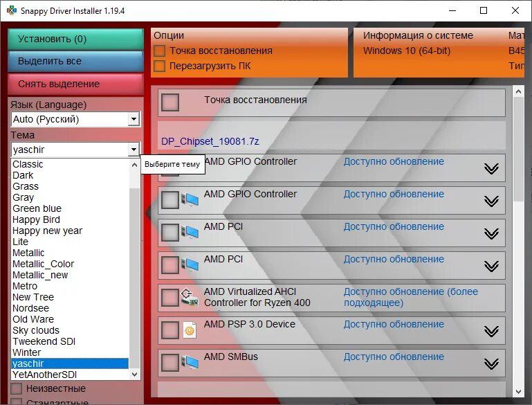Select AMD Virtualized AHCI Controller checkbox
The width and height of the screenshot is (532, 405).
click(x=170, y=298)
